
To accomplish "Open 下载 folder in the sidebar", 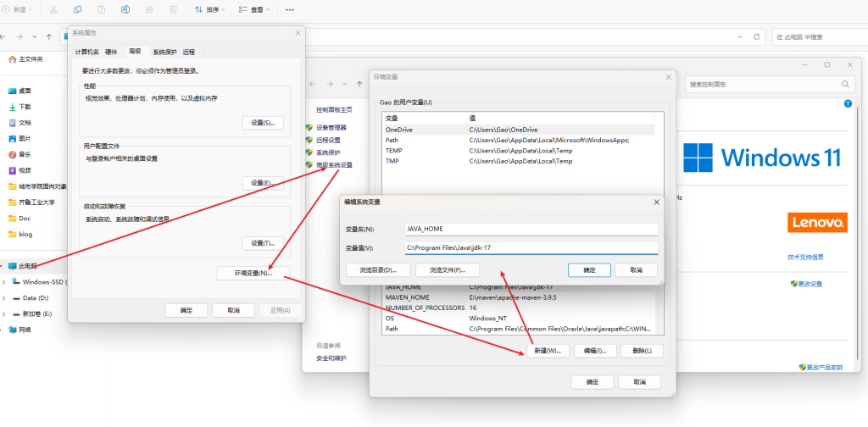I will pyautogui.click(x=20, y=107).
